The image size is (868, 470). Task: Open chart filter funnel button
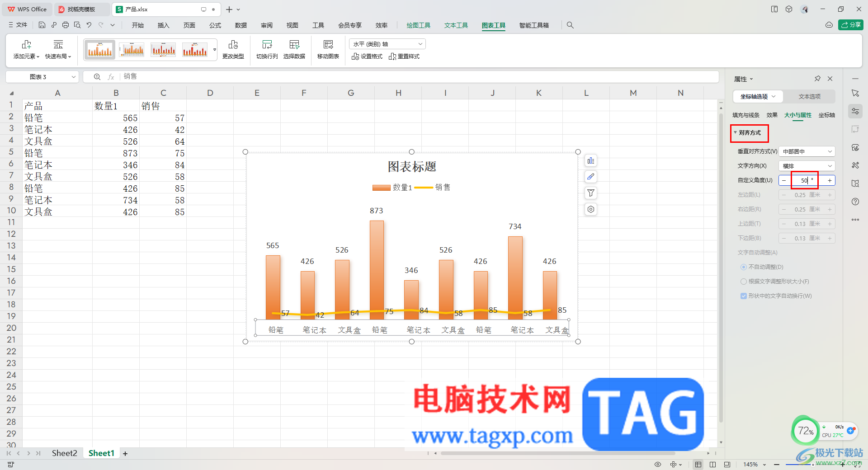[x=591, y=193]
